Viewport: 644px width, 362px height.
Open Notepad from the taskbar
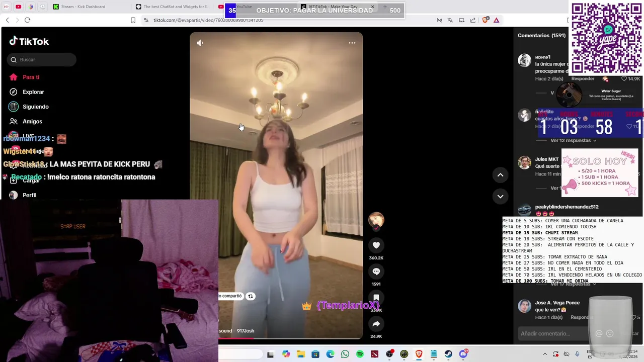[434, 354]
